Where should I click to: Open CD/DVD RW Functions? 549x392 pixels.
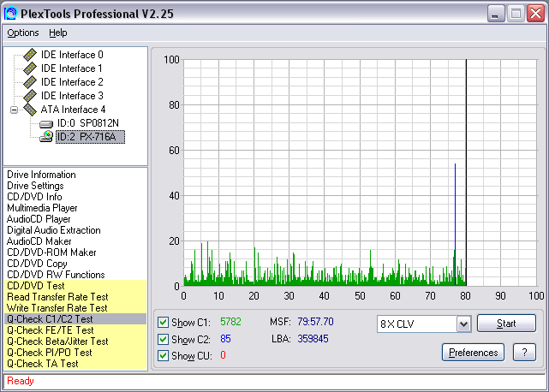tap(56, 275)
